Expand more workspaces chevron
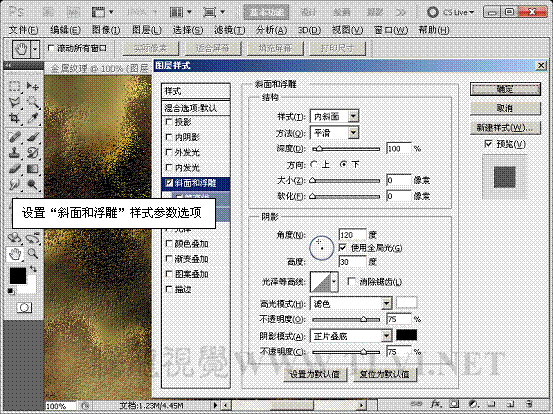This screenshot has height=414, width=553. [x=401, y=12]
